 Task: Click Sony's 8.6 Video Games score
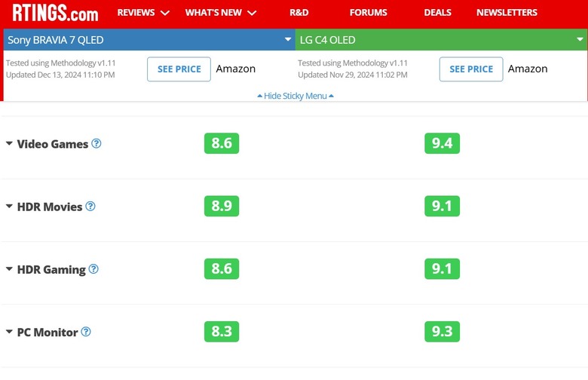coord(222,143)
